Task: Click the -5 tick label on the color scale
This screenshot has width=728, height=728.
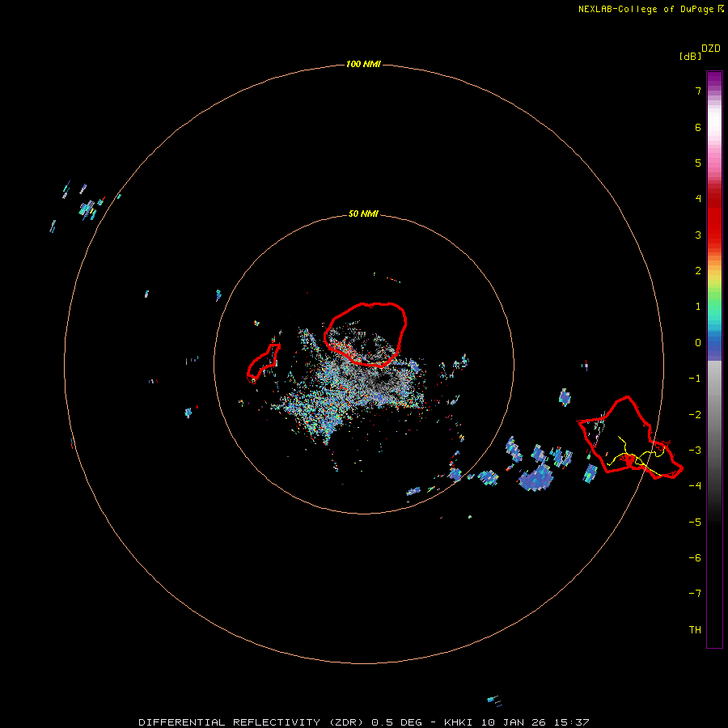Action: tap(695, 523)
